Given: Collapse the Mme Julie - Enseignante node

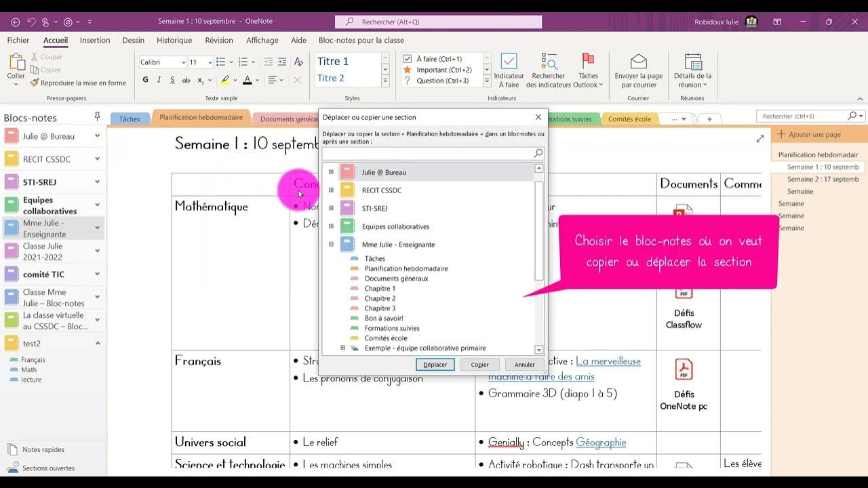Looking at the screenshot, I should (331, 245).
